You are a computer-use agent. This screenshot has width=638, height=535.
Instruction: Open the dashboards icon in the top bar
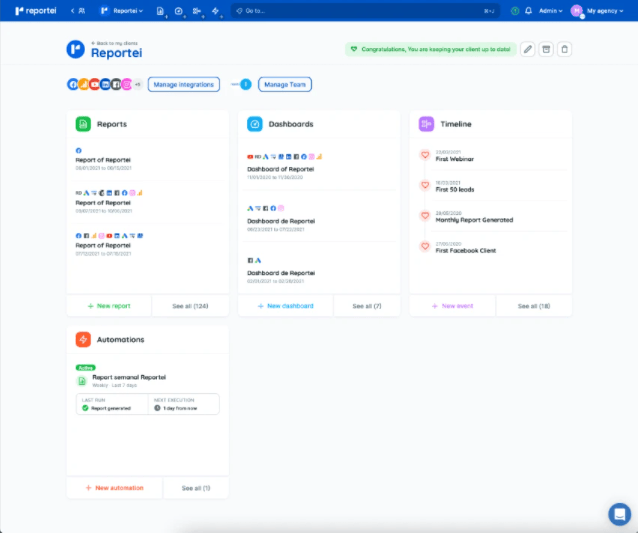tap(179, 11)
